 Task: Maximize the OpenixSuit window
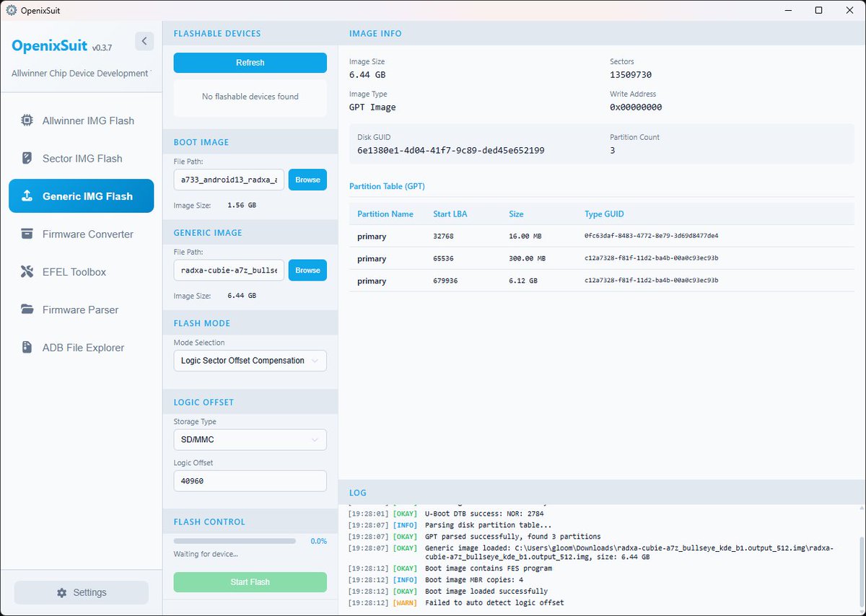[x=818, y=10]
